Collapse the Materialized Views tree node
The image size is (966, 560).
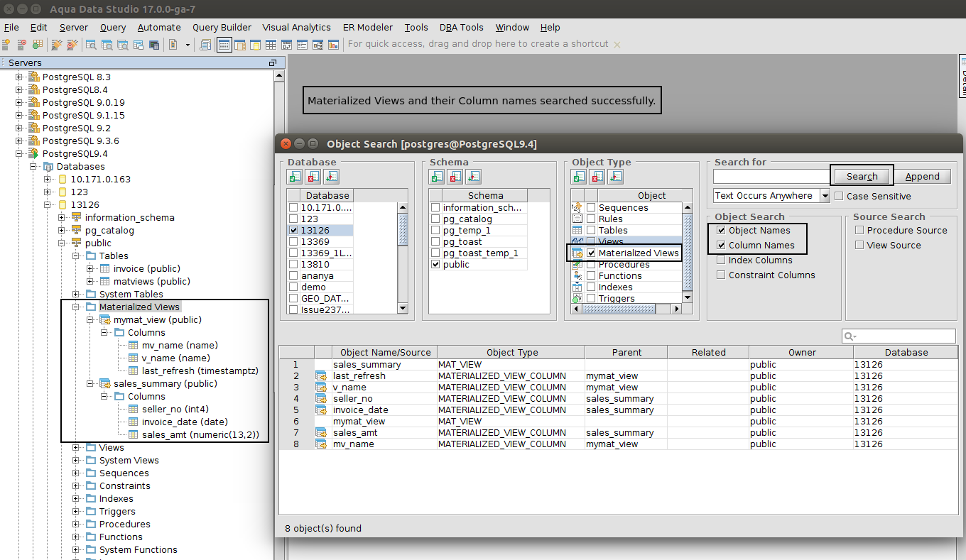77,307
